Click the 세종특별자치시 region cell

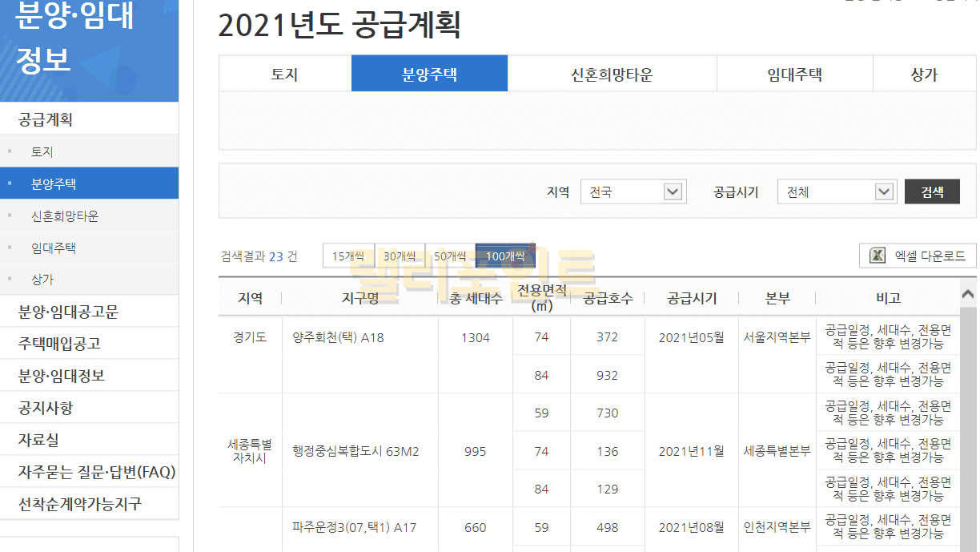click(x=250, y=451)
